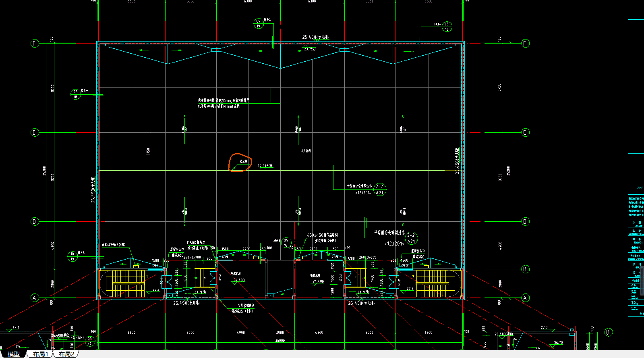The image size is (644, 358).
Task: Select the D500排气帽 annotation text
Action: click(x=196, y=243)
